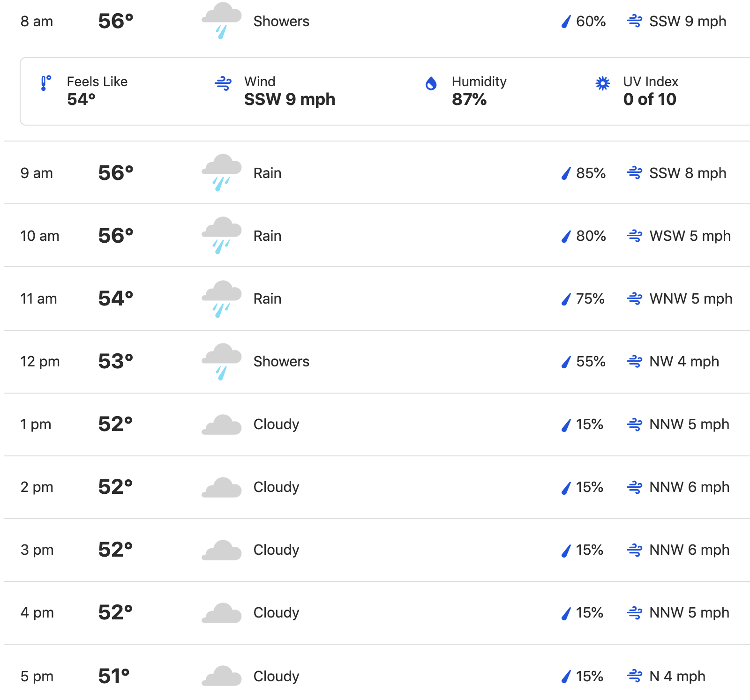Viewport: 750px width, 700px height.
Task: Click NNW 6 mph wind in 2 pm row
Action: (689, 487)
